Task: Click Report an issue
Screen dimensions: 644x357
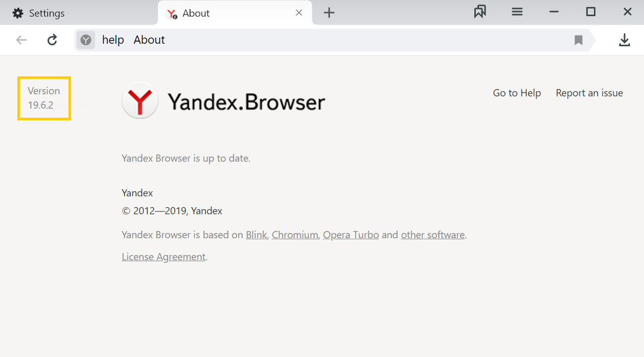Action: (589, 93)
